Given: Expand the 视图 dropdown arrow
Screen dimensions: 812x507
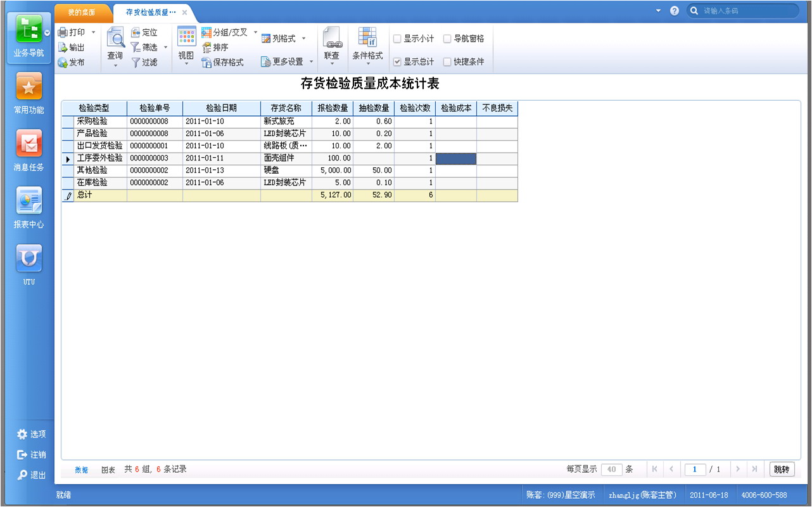Looking at the screenshot, I should click(186, 64).
